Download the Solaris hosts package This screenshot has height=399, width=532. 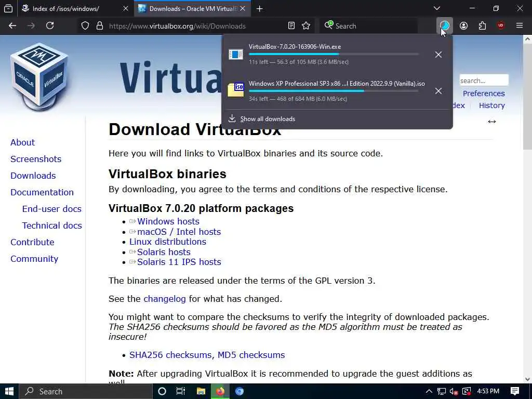[164, 252]
